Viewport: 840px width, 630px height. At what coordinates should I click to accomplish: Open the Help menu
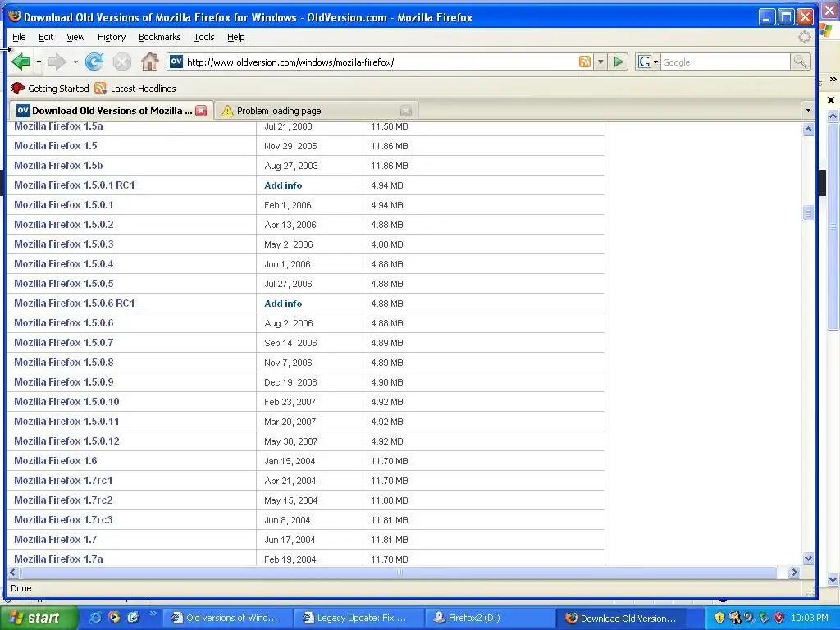[235, 37]
